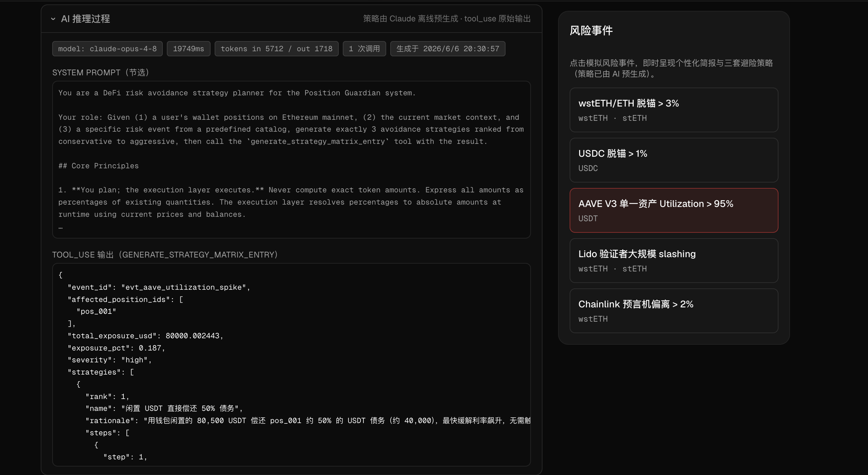Click the "total_exposure_usd" JSON line

coord(145,336)
